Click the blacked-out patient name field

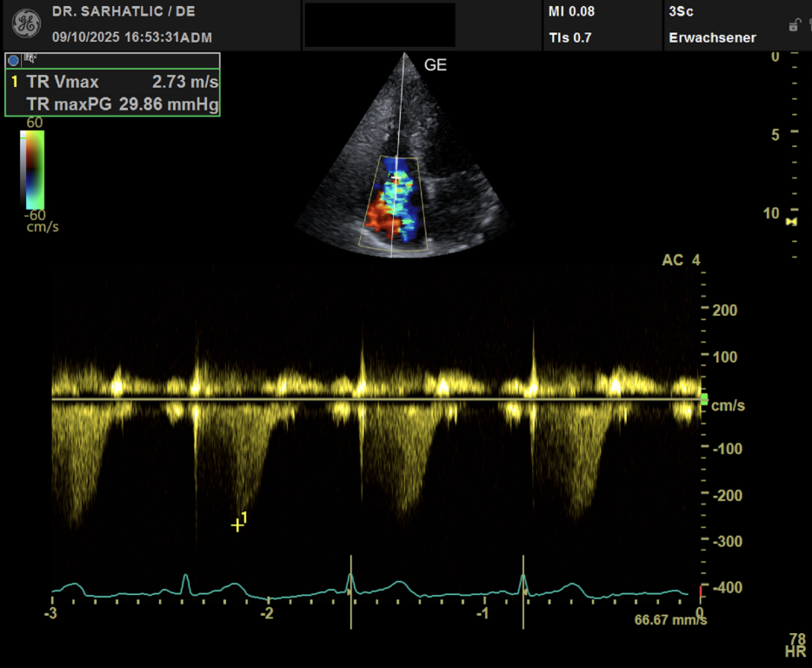[x=380, y=24]
